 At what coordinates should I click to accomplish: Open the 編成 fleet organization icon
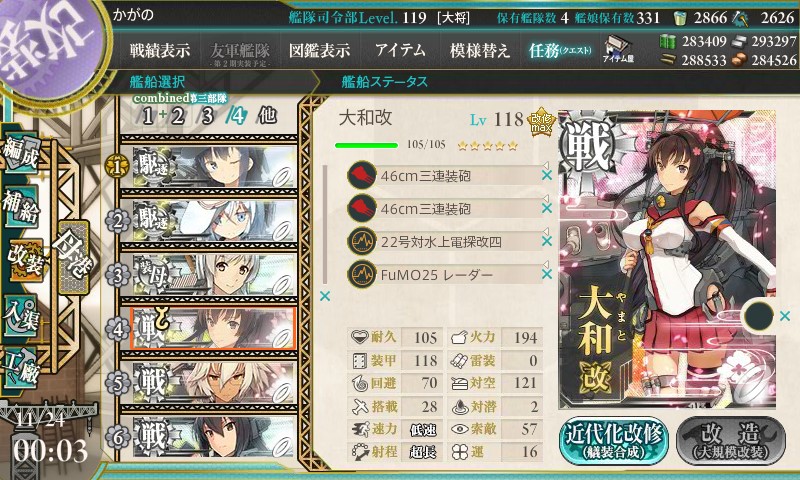click(x=21, y=153)
